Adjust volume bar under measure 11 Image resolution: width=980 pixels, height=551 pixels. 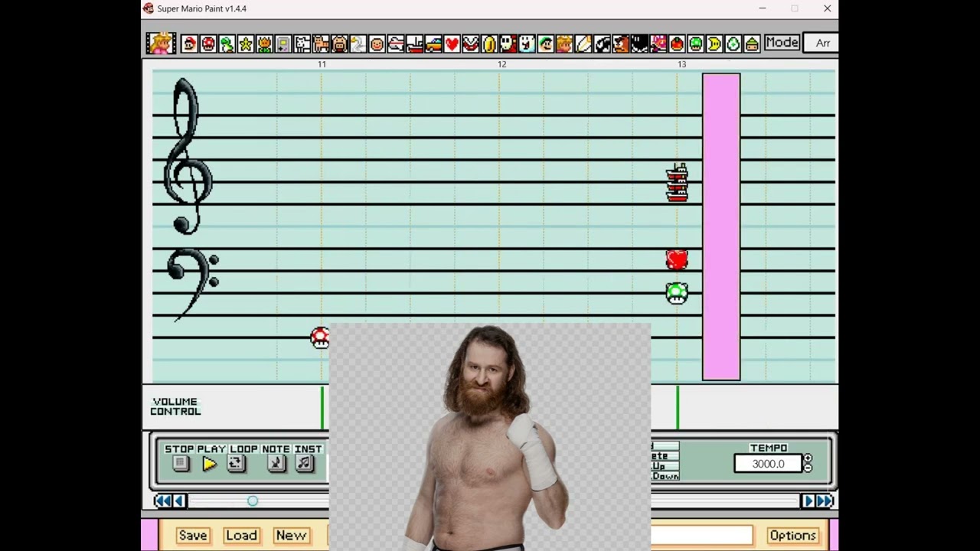coord(322,408)
